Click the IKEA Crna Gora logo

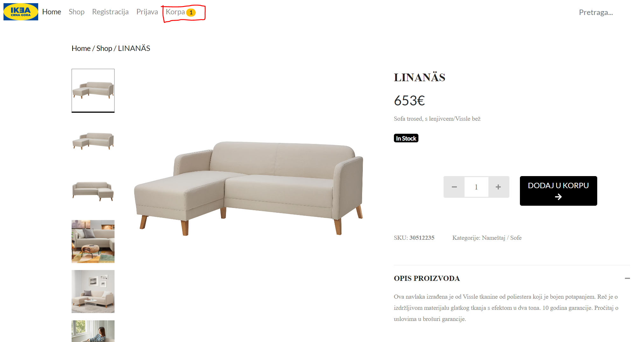(21, 12)
